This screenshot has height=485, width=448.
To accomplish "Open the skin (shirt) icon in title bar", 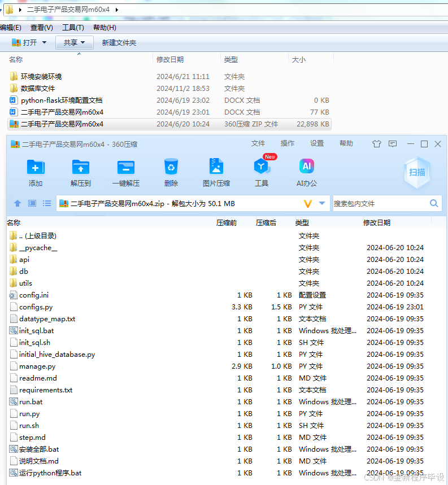I will click(x=376, y=144).
